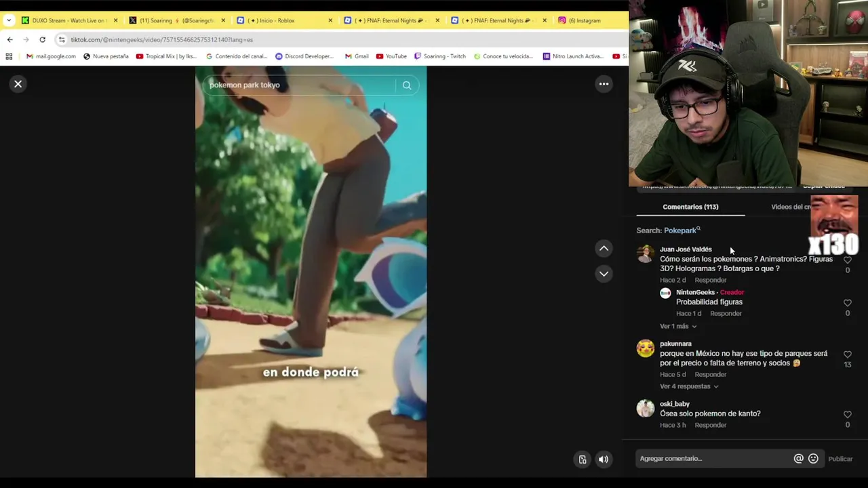
Task: Click the search magnifier icon over video
Action: tap(407, 85)
